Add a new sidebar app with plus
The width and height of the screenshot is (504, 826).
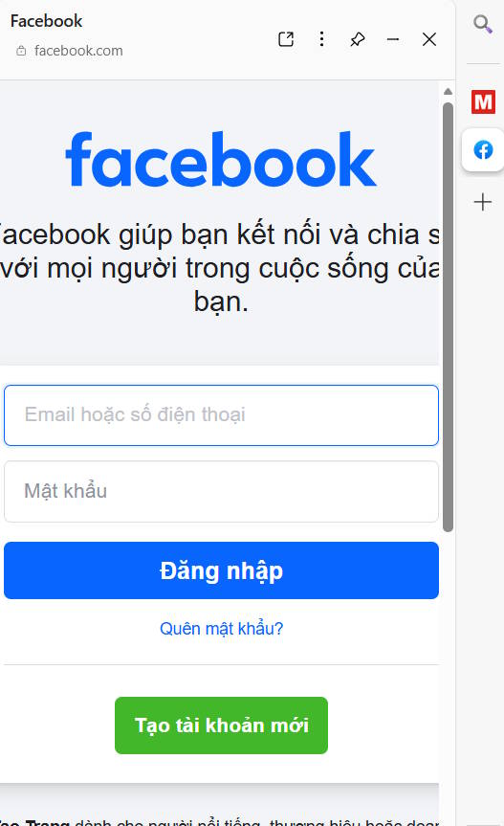(x=482, y=202)
